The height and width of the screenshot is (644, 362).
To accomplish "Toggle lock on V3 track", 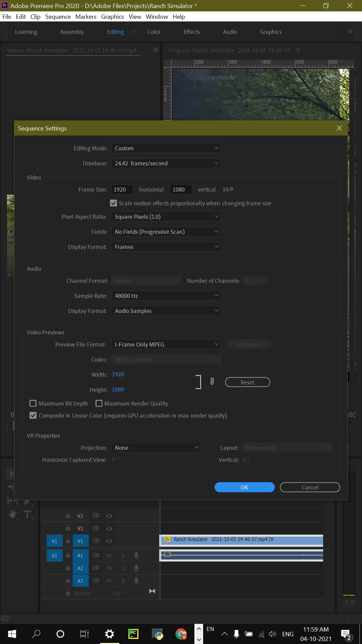I will [x=68, y=516].
